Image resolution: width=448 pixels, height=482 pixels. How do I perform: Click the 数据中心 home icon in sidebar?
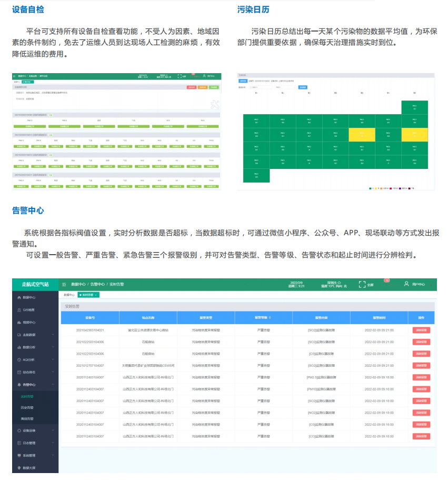tap(19, 297)
